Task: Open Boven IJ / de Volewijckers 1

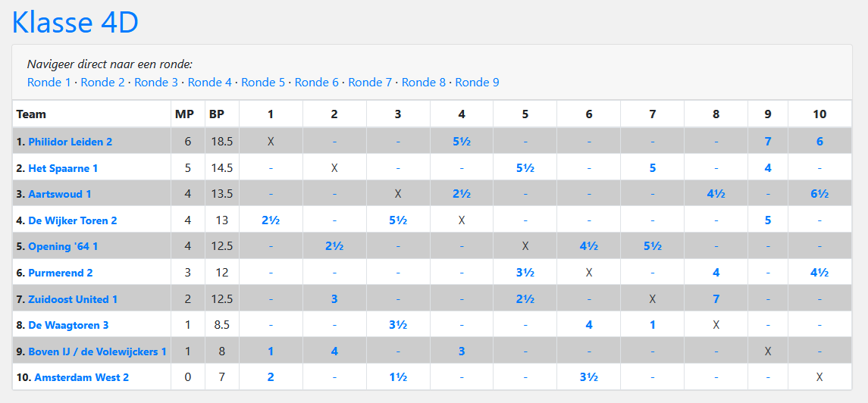Action: click(97, 351)
